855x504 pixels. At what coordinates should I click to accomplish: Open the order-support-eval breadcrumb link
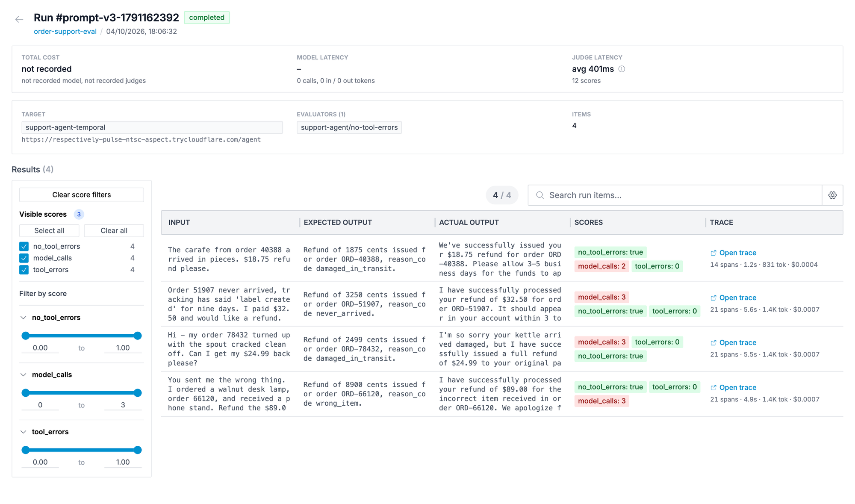click(x=65, y=31)
